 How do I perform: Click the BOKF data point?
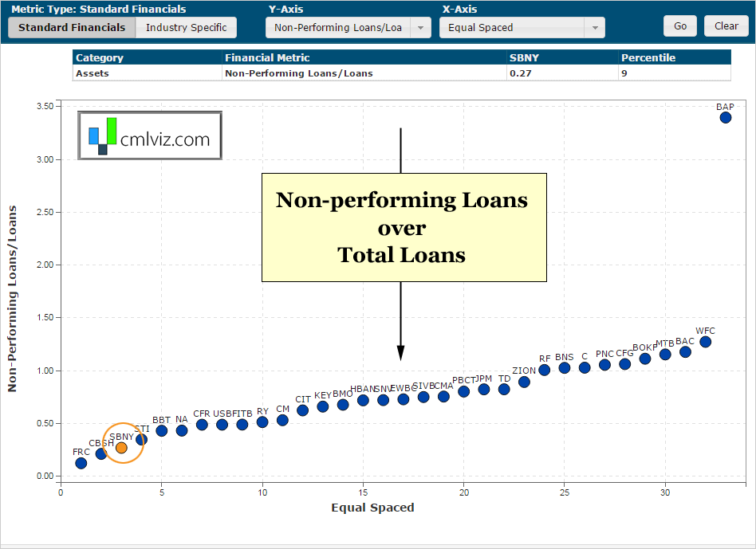tap(645, 359)
